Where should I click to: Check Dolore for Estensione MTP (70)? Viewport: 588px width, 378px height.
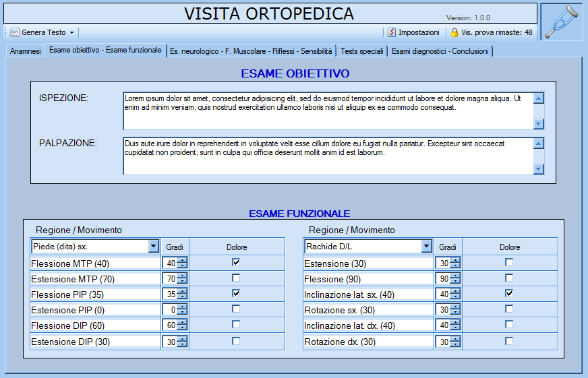coord(236,278)
